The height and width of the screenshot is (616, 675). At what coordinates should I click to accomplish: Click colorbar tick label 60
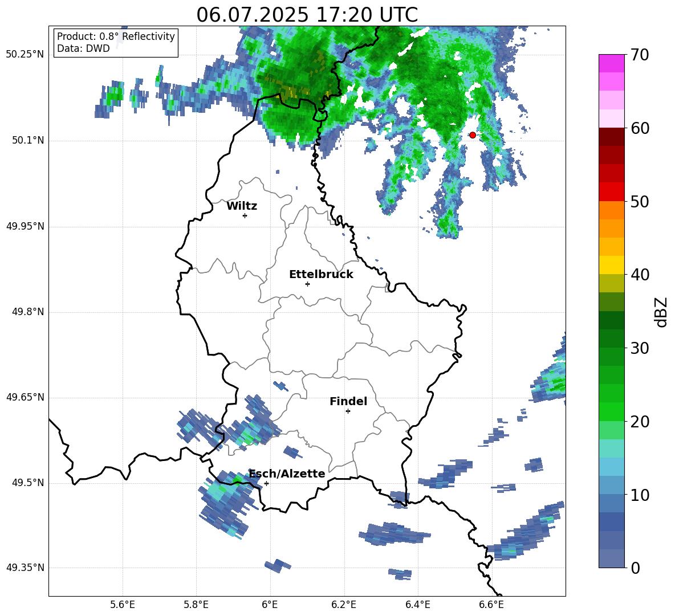pos(639,128)
